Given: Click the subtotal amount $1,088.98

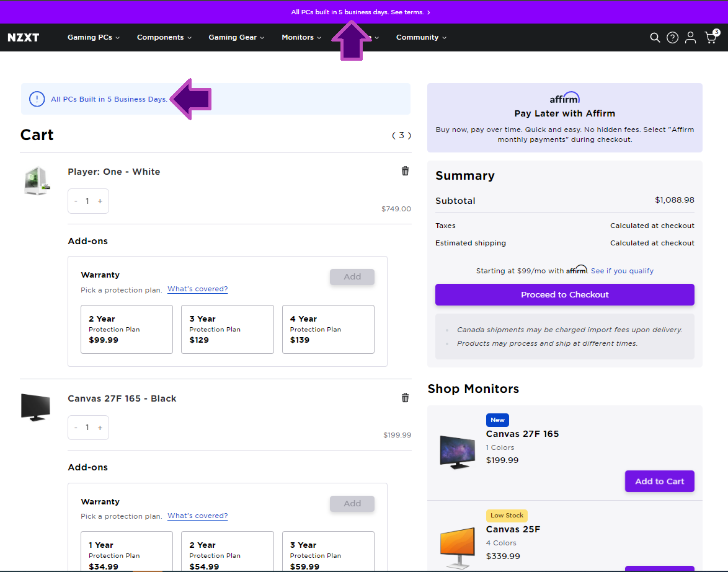Looking at the screenshot, I should coord(675,200).
